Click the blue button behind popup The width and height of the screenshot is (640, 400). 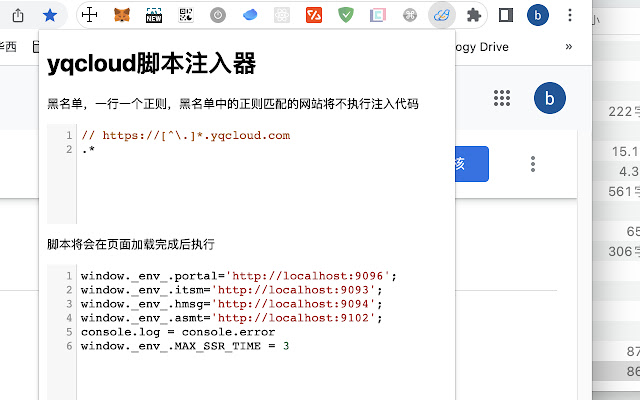[x=472, y=164]
